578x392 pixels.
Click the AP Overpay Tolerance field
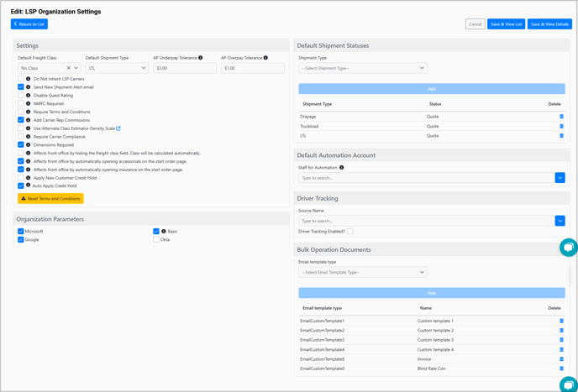[253, 68]
